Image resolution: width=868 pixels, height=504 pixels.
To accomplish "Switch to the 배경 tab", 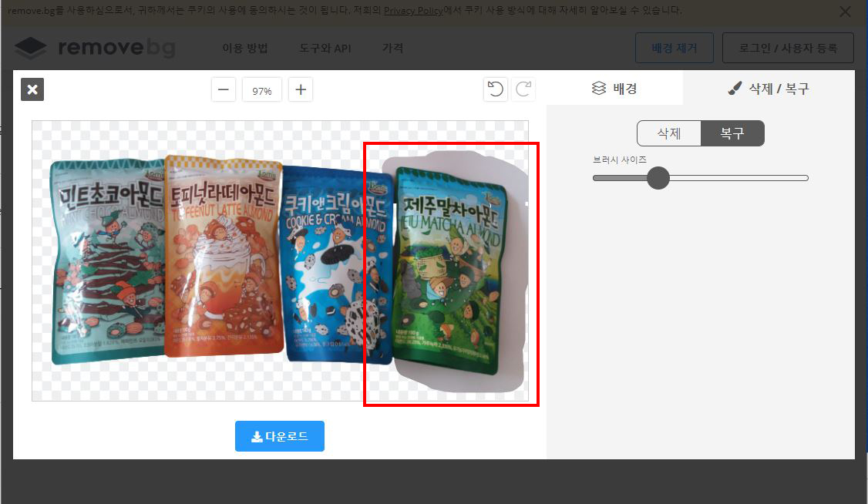I will [614, 88].
